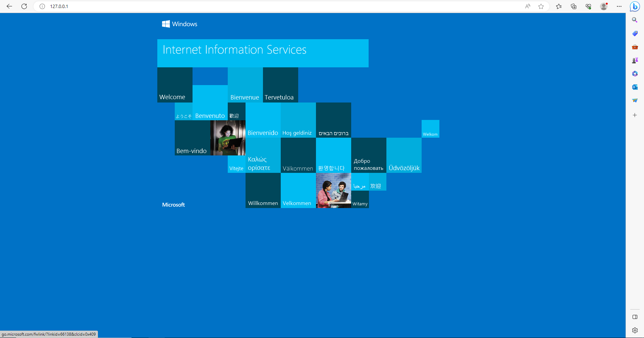Screen dimensions: 644x338
Task: Select the 欢迎 tile
Action: pos(378,182)
